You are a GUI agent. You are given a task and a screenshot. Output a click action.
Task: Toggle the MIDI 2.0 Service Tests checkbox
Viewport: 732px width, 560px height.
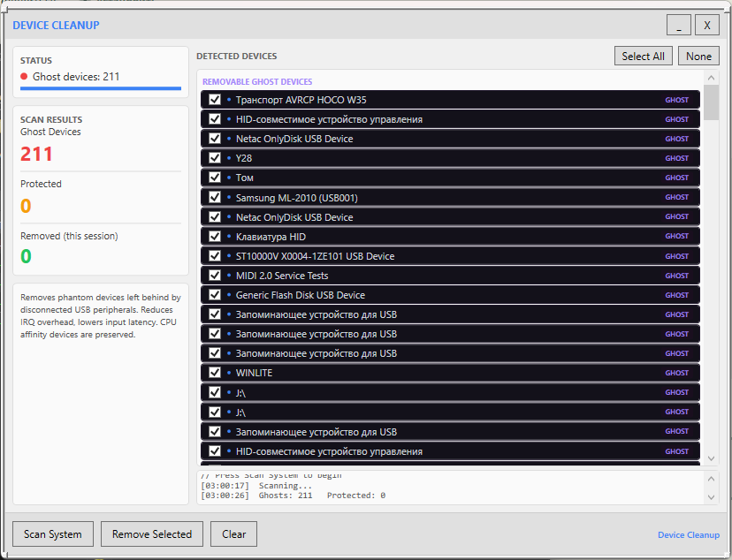(215, 276)
